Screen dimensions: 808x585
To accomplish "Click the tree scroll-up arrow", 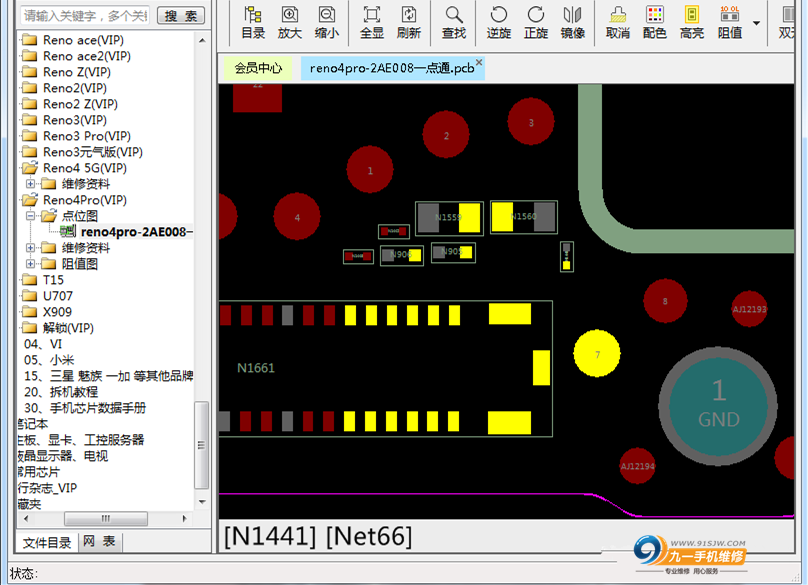I will click(202, 40).
